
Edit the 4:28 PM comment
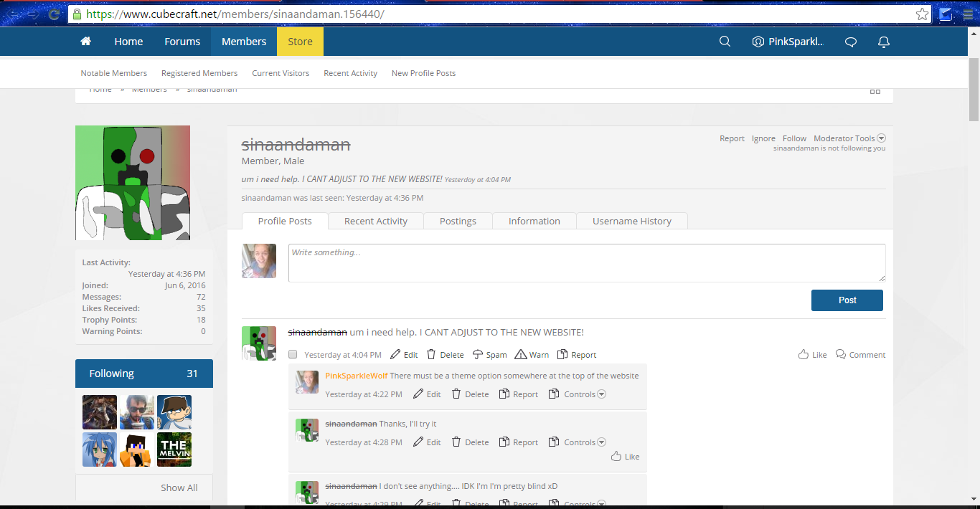(427, 442)
